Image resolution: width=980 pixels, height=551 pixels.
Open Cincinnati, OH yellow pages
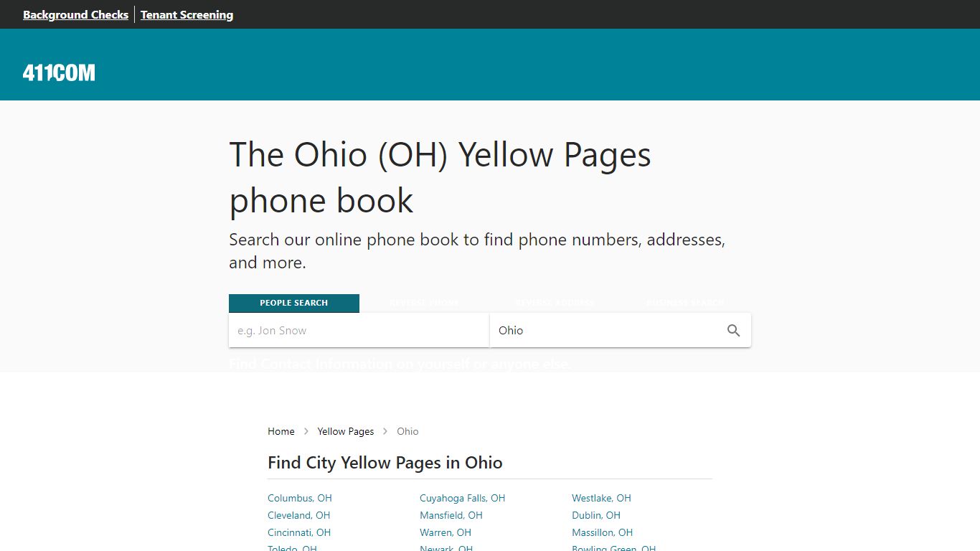click(x=299, y=532)
